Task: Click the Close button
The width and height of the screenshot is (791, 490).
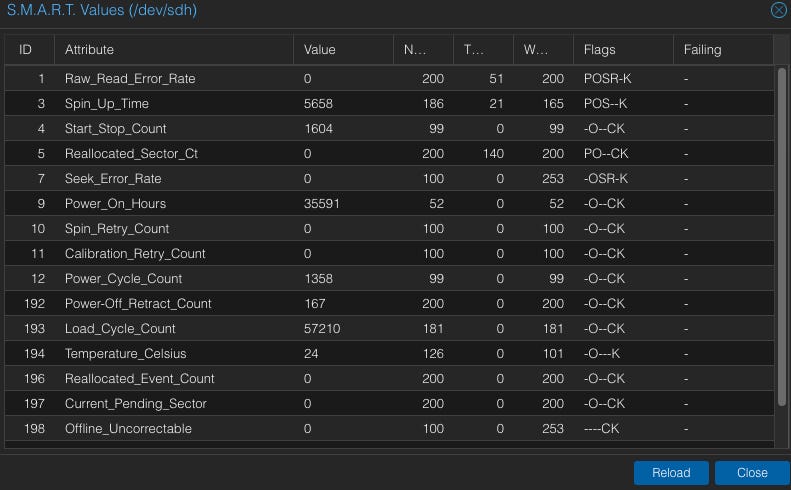Action: coord(752,473)
